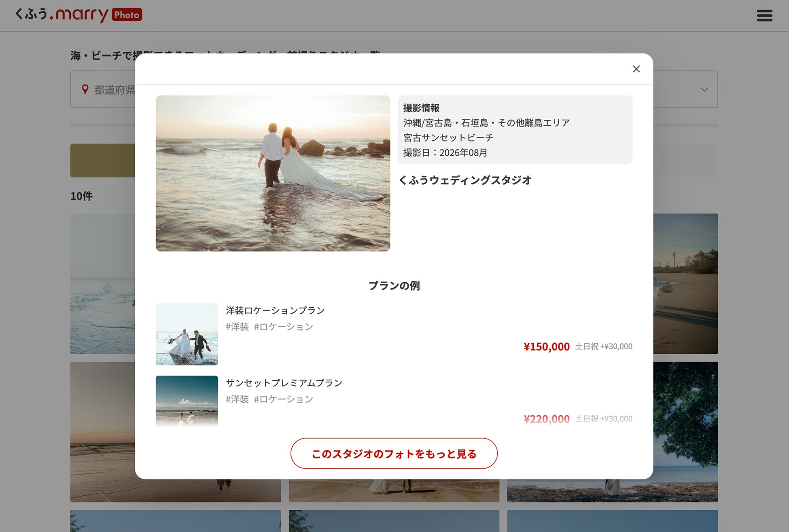Image resolution: width=789 pixels, height=532 pixels.
Task: Click the くふうウェディングスタジオ studio name
Action: pyautogui.click(x=465, y=180)
